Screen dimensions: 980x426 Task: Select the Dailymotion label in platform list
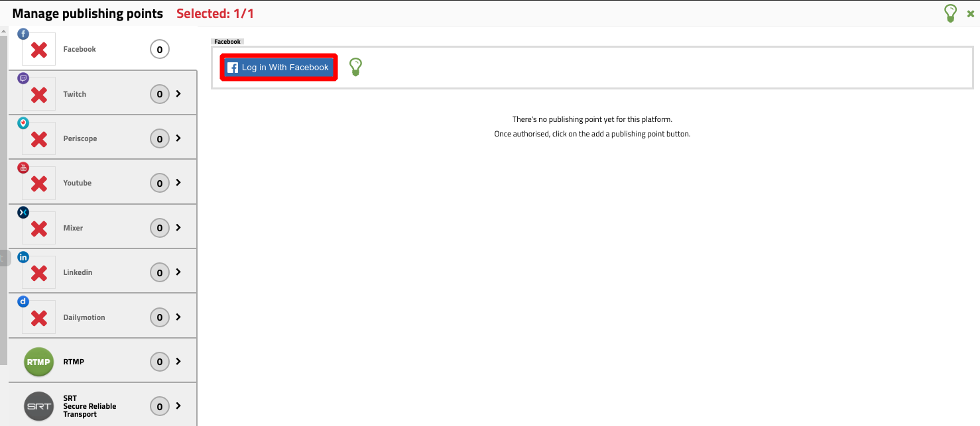click(x=84, y=317)
